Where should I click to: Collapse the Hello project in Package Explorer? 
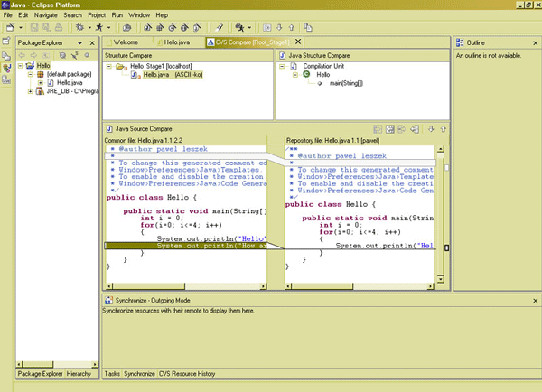tap(21, 65)
